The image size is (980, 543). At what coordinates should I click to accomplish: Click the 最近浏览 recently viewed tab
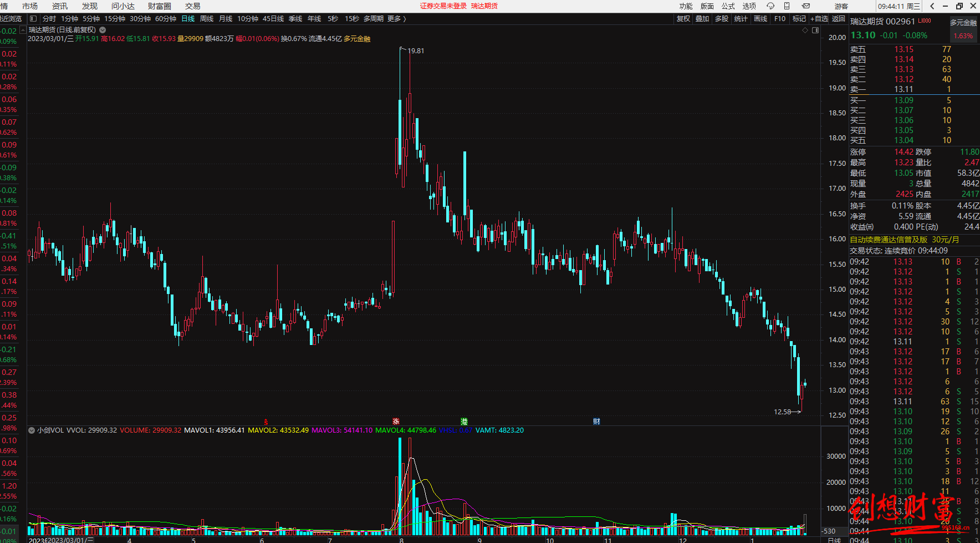point(11,19)
